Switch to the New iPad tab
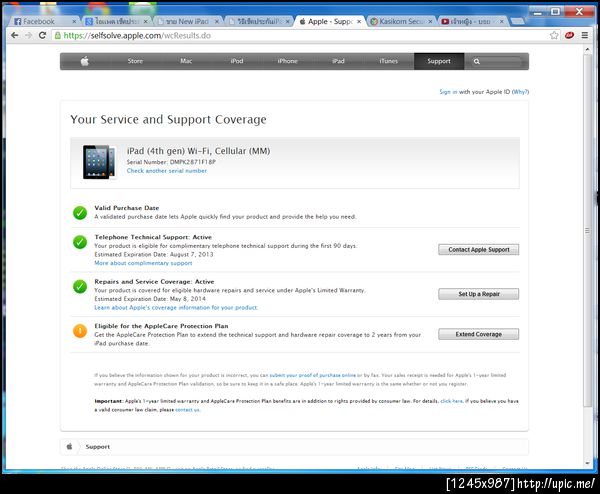 [x=187, y=21]
